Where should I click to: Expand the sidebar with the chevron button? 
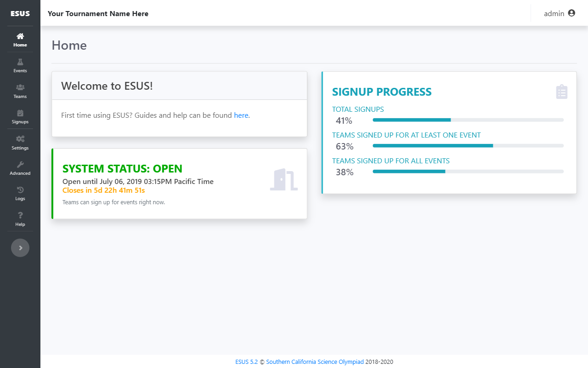pos(20,248)
